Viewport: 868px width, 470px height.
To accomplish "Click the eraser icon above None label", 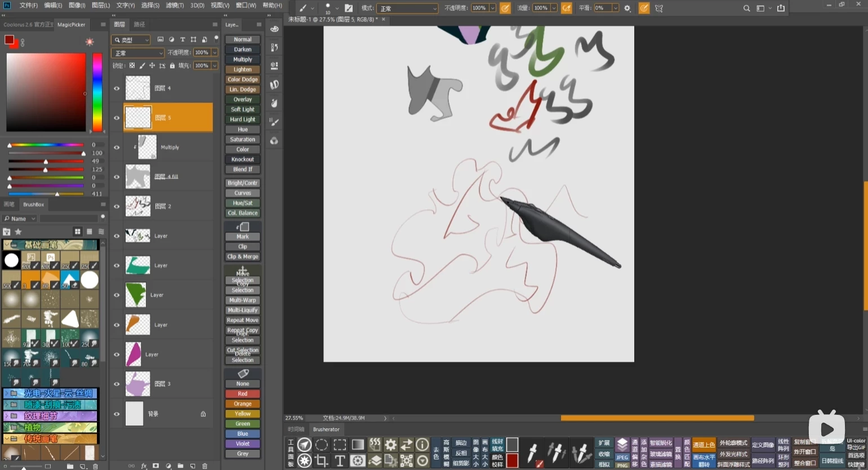I will 243,374.
